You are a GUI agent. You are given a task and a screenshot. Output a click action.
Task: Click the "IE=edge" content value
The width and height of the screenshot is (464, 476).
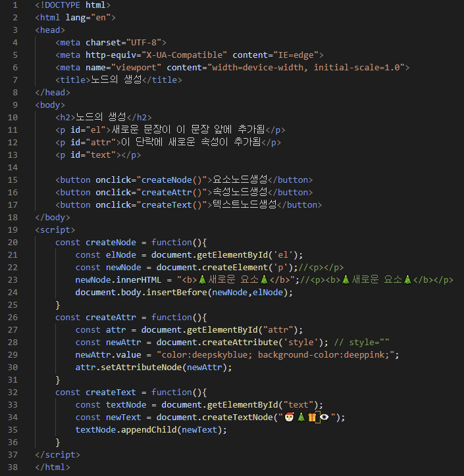tap(296, 55)
